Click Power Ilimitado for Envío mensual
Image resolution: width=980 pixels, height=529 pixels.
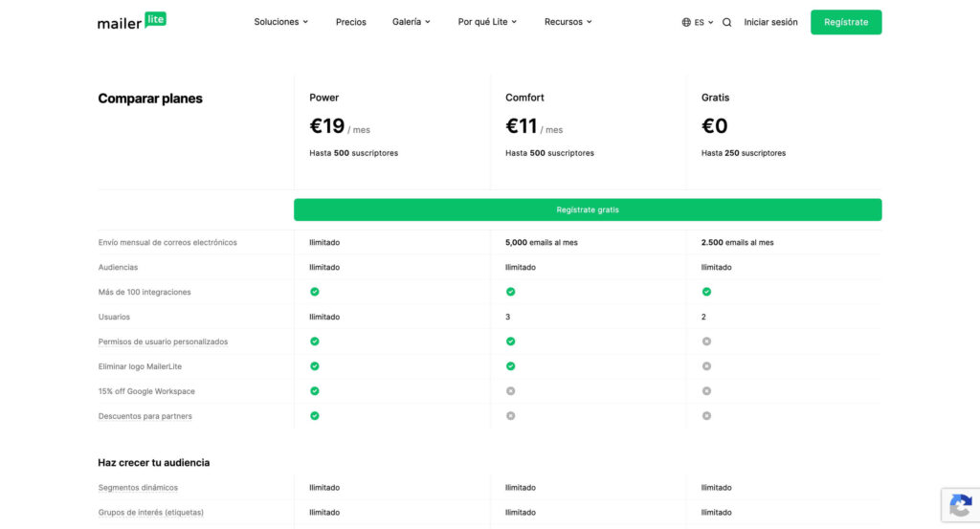point(324,242)
